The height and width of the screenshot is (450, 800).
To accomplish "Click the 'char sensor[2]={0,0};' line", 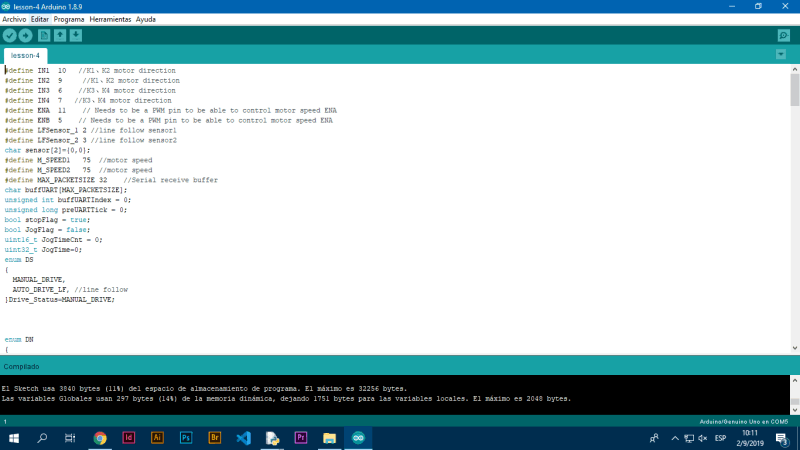I will 47,150.
